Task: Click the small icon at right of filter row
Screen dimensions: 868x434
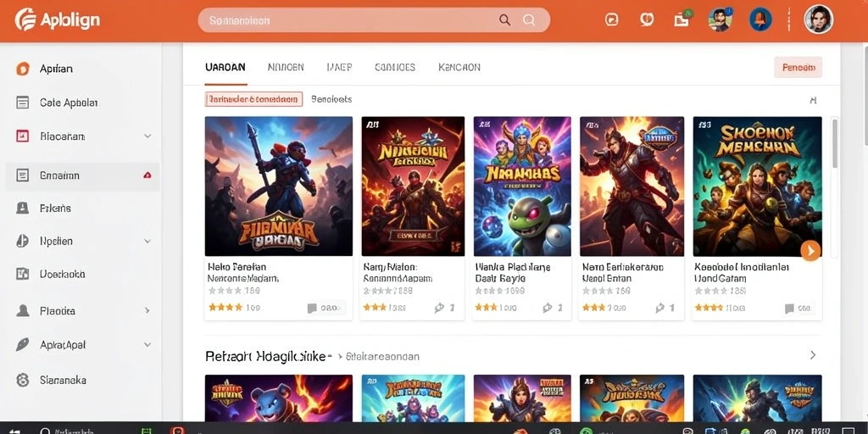Action: click(813, 100)
